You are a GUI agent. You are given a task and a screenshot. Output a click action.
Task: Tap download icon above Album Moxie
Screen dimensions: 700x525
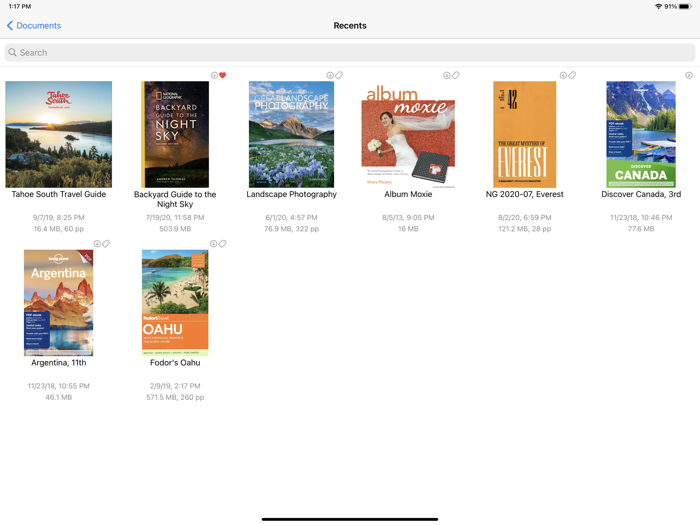click(446, 75)
